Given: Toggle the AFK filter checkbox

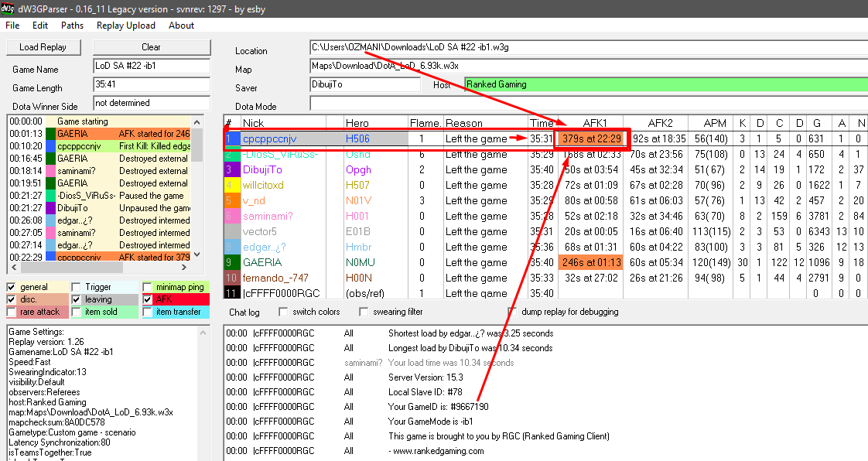Looking at the screenshot, I should (147, 299).
